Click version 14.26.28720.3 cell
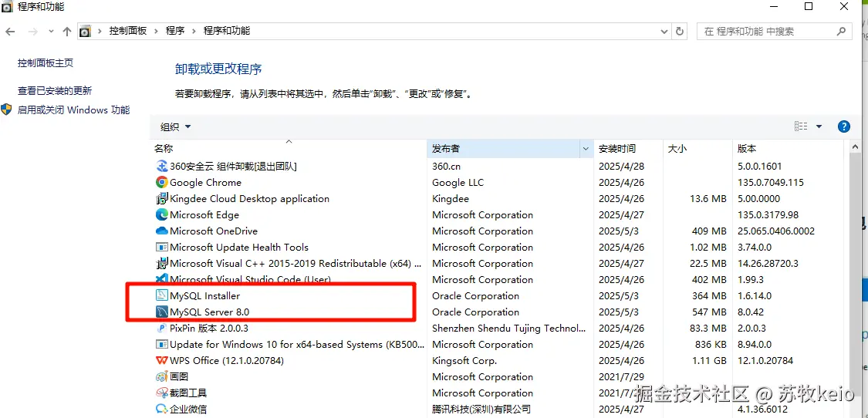This screenshot has height=418, width=868. (768, 263)
